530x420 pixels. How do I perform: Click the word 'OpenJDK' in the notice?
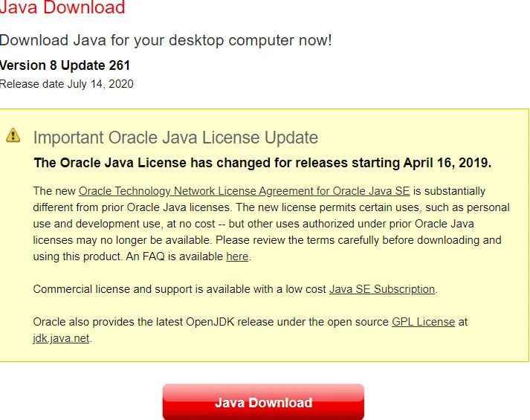pyautogui.click(x=210, y=322)
